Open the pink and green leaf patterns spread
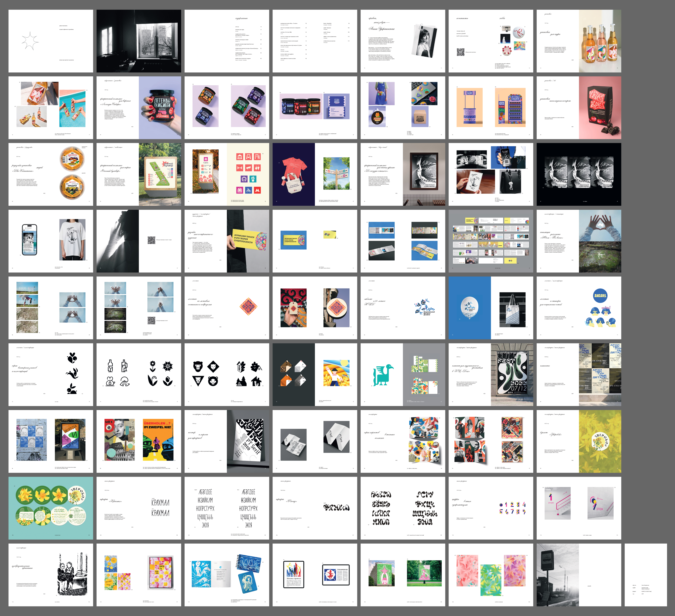Image resolution: width=675 pixels, height=616 pixels. [491, 575]
